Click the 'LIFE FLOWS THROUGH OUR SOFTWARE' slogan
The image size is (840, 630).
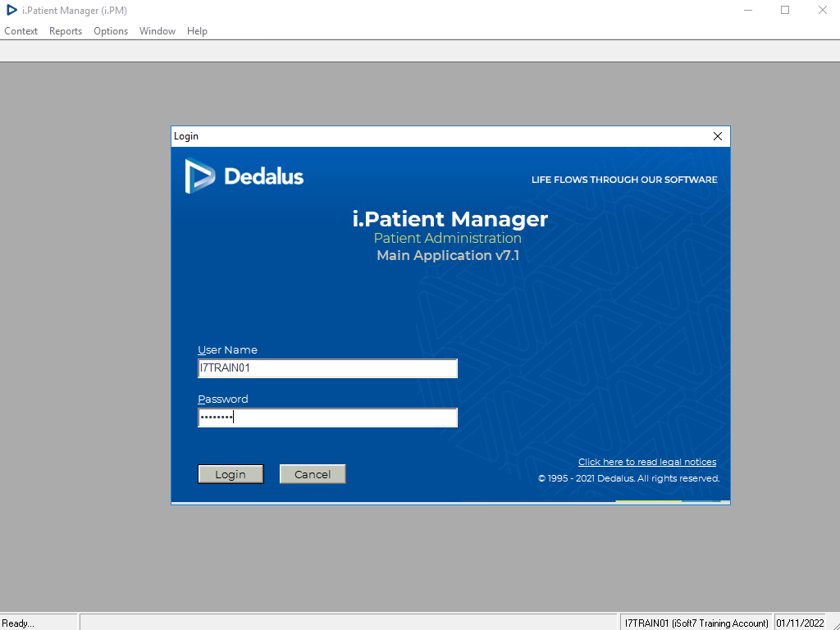coord(624,180)
